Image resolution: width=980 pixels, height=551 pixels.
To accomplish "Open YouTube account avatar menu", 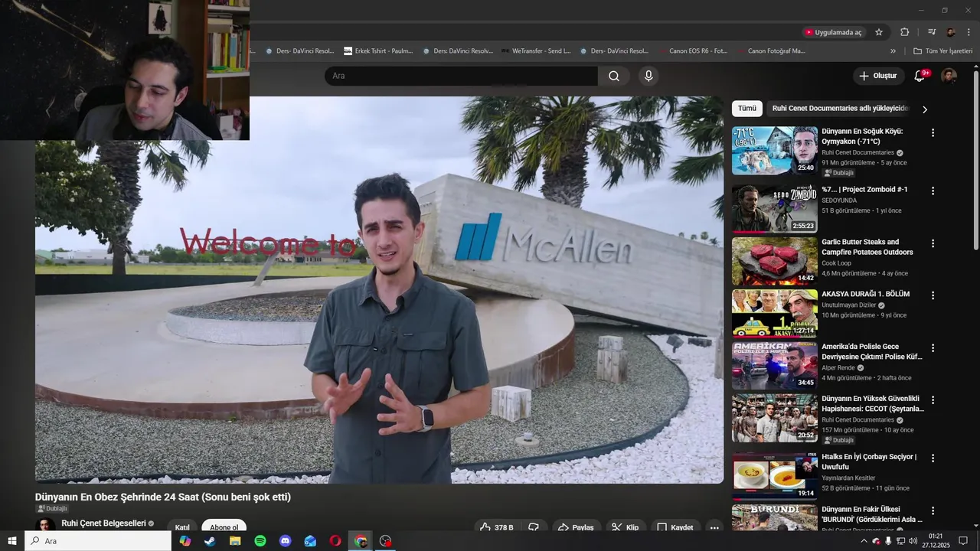I will pyautogui.click(x=949, y=76).
